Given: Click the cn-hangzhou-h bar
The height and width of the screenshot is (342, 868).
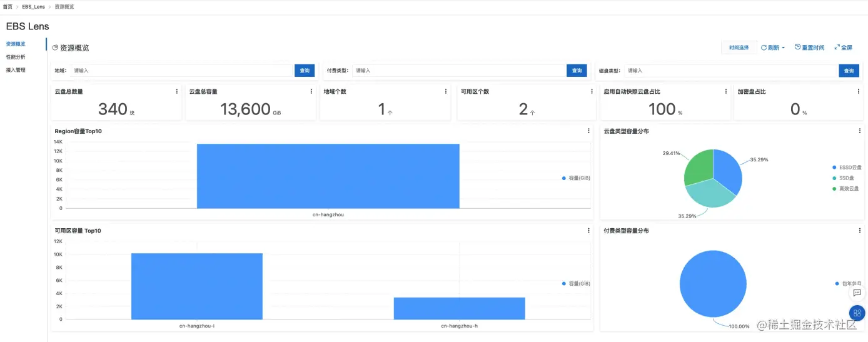Looking at the screenshot, I should click(x=460, y=308).
